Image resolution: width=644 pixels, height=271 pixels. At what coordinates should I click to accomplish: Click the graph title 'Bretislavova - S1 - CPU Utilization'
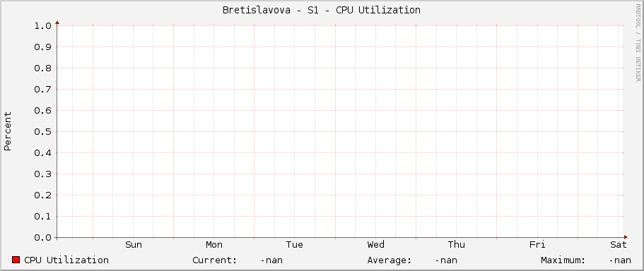pyautogui.click(x=322, y=11)
